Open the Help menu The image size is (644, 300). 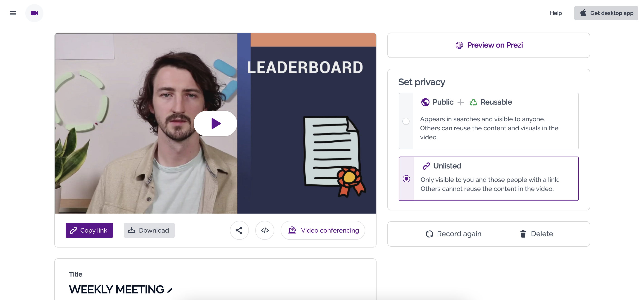(x=556, y=13)
